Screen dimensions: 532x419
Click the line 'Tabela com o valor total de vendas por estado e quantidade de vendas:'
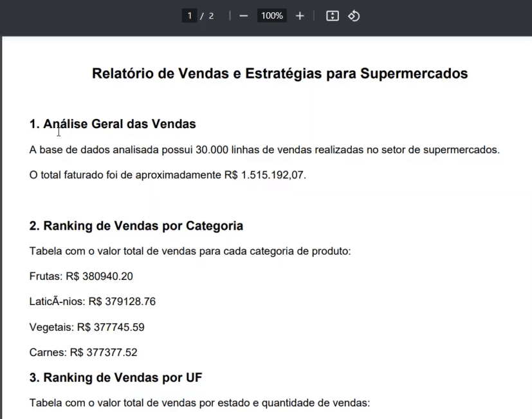click(200, 403)
